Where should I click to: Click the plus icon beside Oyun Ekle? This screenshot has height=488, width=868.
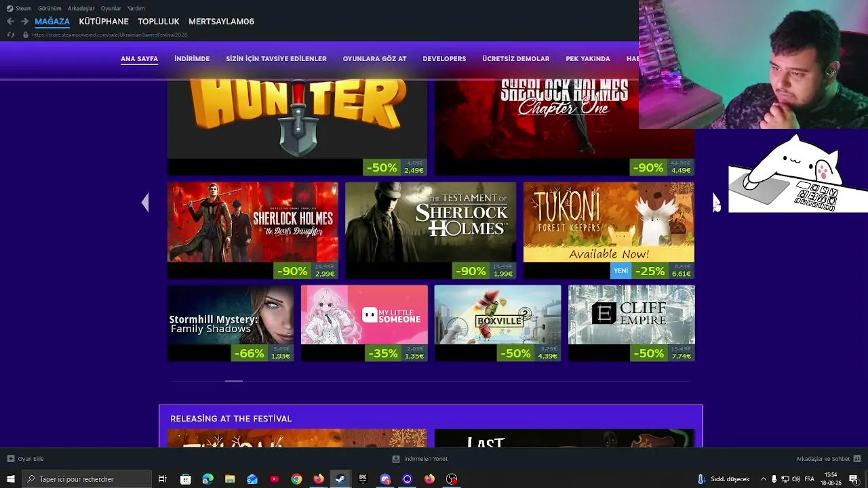(10, 459)
